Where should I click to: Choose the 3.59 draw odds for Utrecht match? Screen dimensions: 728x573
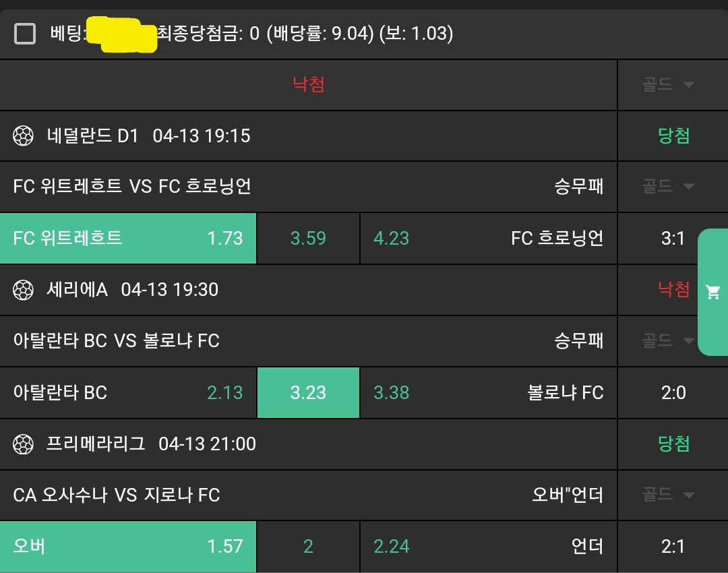pyautogui.click(x=308, y=238)
